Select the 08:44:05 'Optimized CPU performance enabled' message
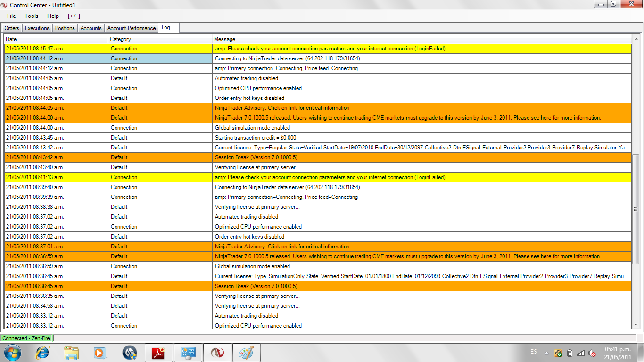The width and height of the screenshot is (644, 362). click(x=422, y=88)
